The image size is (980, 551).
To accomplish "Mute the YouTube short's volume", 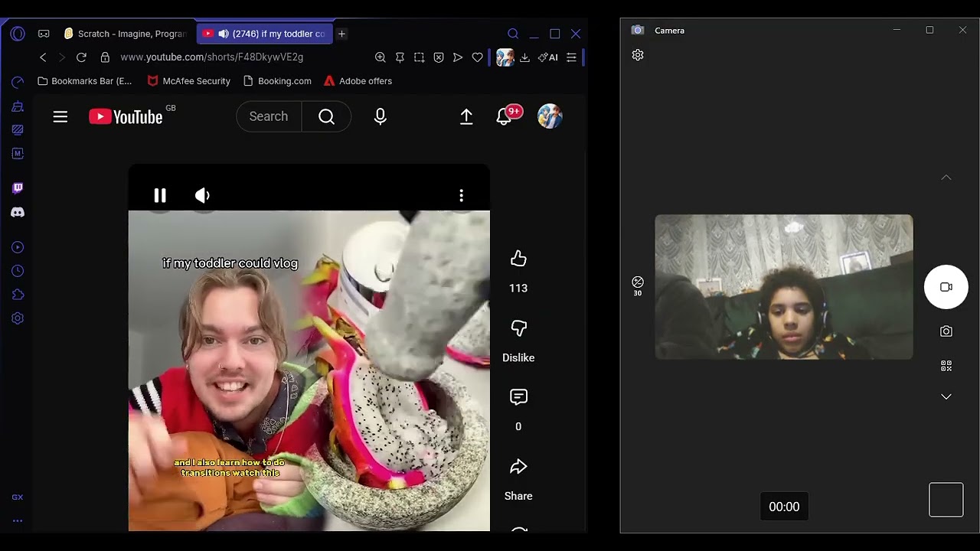I will [202, 196].
